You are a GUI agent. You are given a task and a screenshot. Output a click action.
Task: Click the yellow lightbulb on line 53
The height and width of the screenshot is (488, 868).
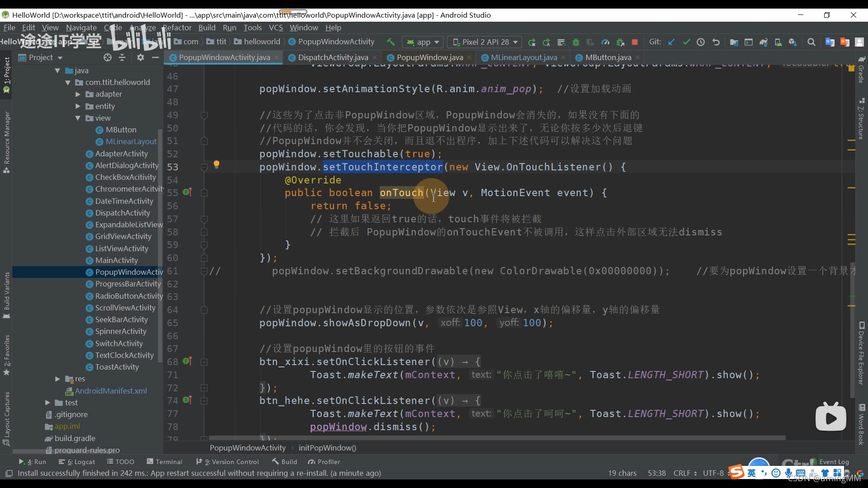pyautogui.click(x=217, y=164)
